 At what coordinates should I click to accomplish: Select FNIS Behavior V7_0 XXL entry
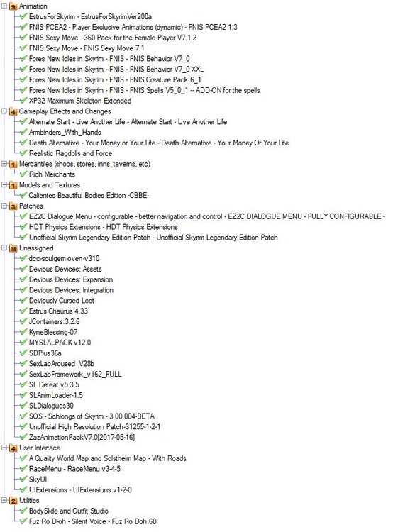116,70
